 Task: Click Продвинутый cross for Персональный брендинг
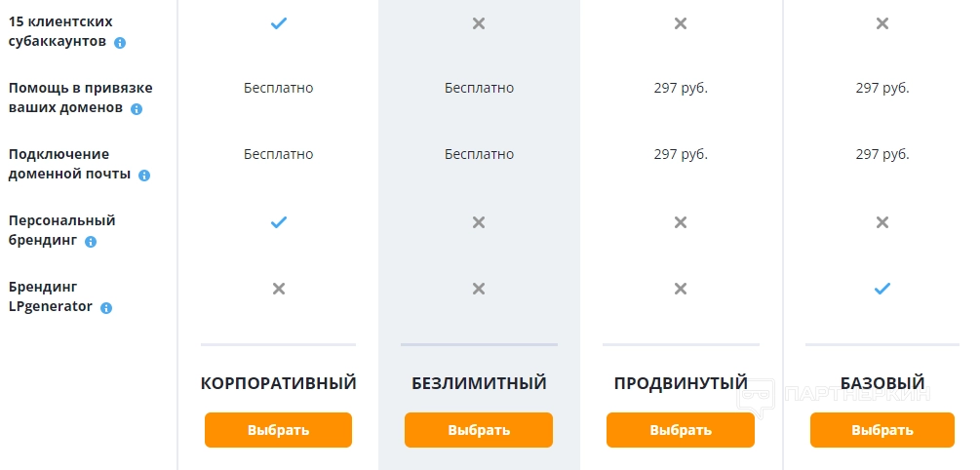[681, 222]
